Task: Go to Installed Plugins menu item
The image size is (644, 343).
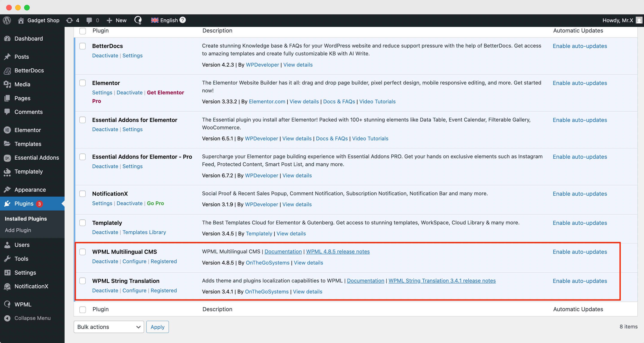Action: tap(26, 219)
